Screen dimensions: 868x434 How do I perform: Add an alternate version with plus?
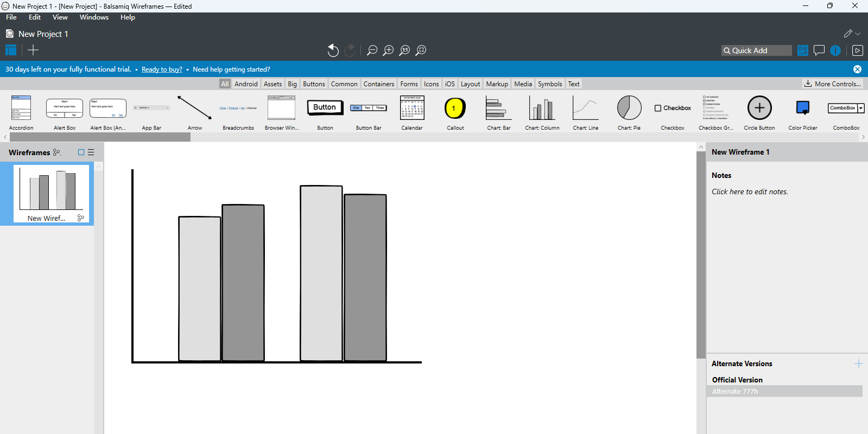point(858,363)
